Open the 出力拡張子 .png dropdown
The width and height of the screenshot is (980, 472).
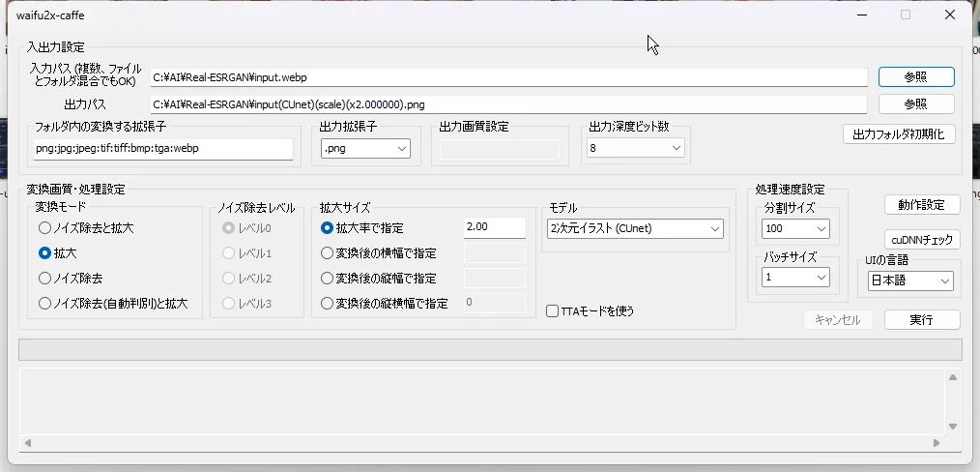366,149
